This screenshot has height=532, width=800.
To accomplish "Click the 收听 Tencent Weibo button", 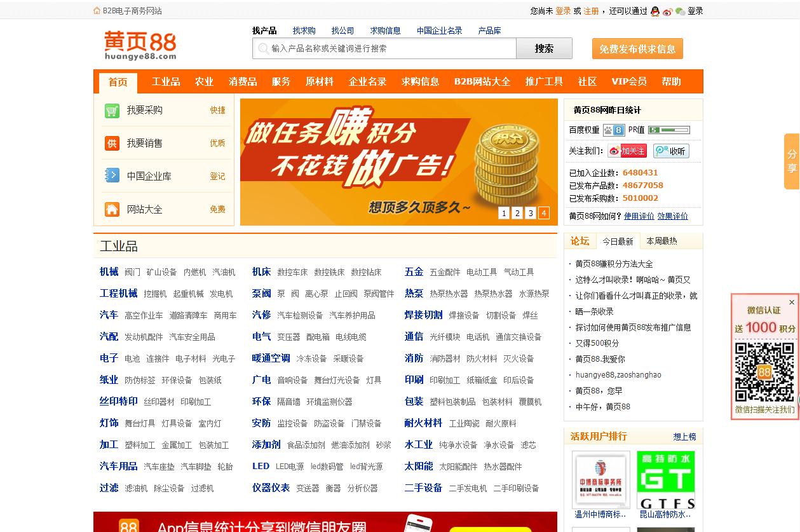I will [671, 151].
